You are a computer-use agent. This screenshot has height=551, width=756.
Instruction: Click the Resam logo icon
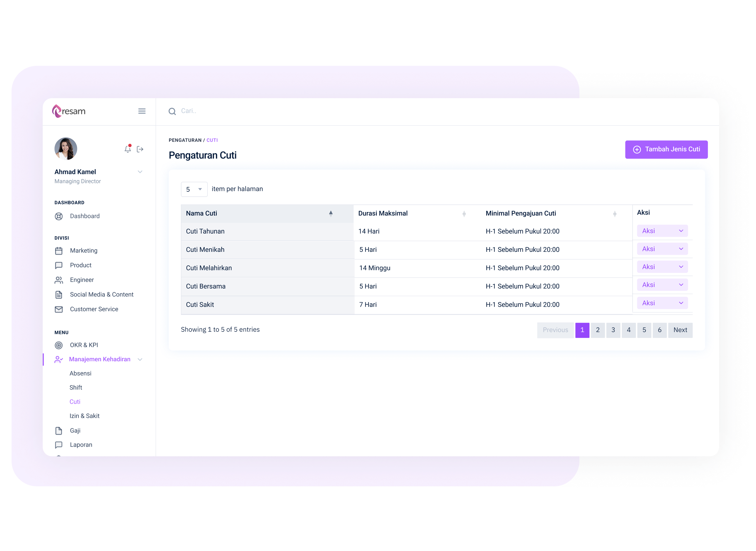pyautogui.click(x=59, y=110)
